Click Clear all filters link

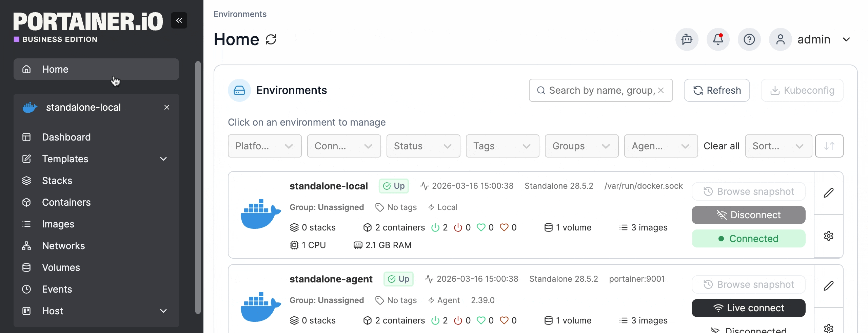[721, 146]
